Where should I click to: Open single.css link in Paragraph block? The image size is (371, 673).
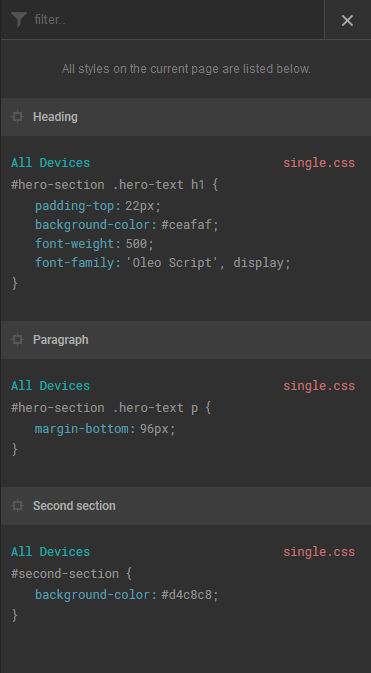pos(319,386)
